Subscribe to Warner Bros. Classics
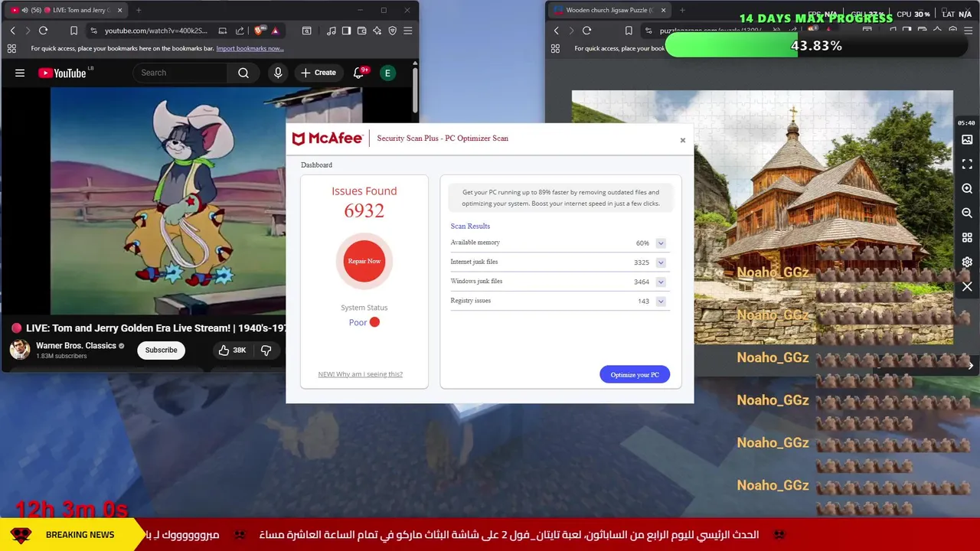The width and height of the screenshot is (980, 551). point(161,350)
